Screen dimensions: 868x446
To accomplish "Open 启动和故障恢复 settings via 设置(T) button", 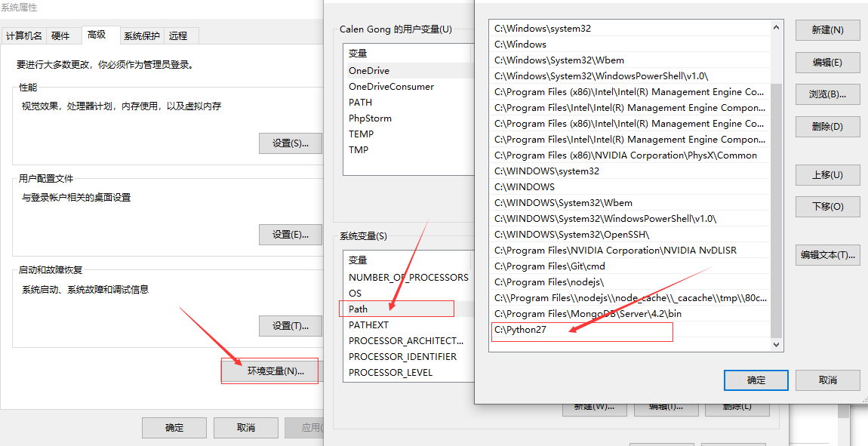I will point(290,325).
